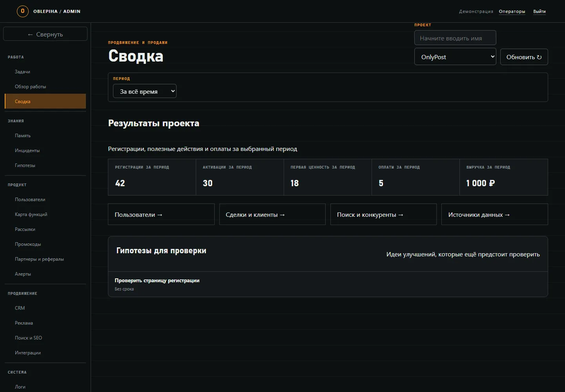Open Гипотезы in the sidebar

pos(45,165)
